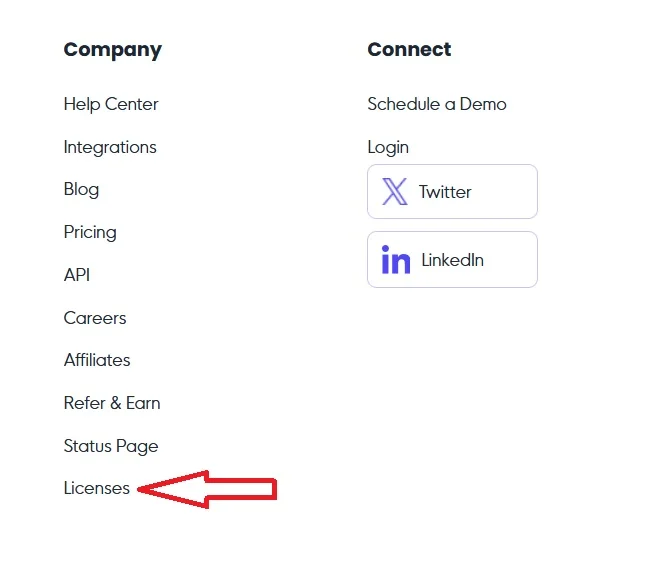Click Schedule a Demo link
Image resolution: width=664 pixels, height=563 pixels.
coord(437,104)
